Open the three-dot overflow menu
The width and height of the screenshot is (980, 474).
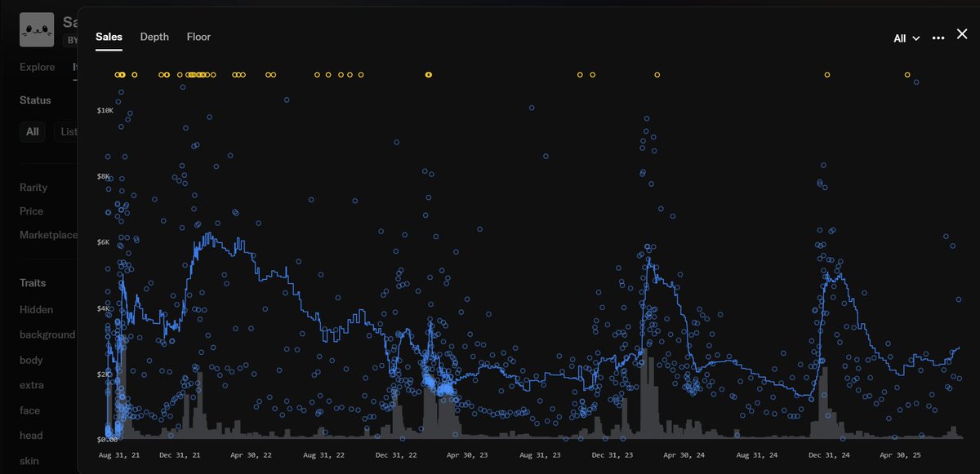tap(938, 38)
